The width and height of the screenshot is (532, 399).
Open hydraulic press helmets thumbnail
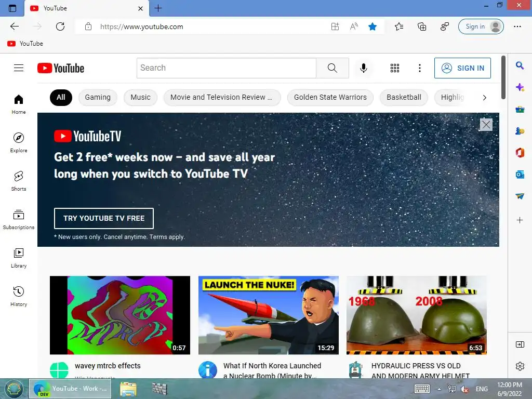[x=417, y=315]
